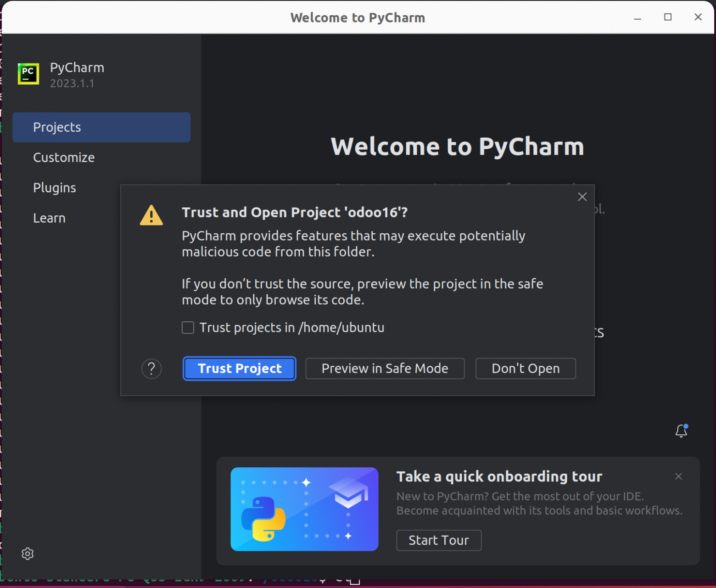Click the PyCharm logo icon

(28, 74)
